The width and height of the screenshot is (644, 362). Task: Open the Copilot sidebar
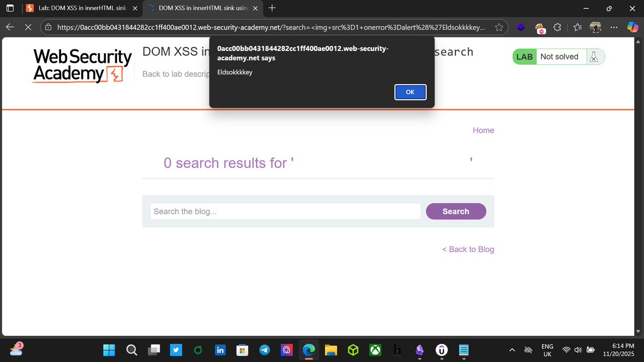632,27
